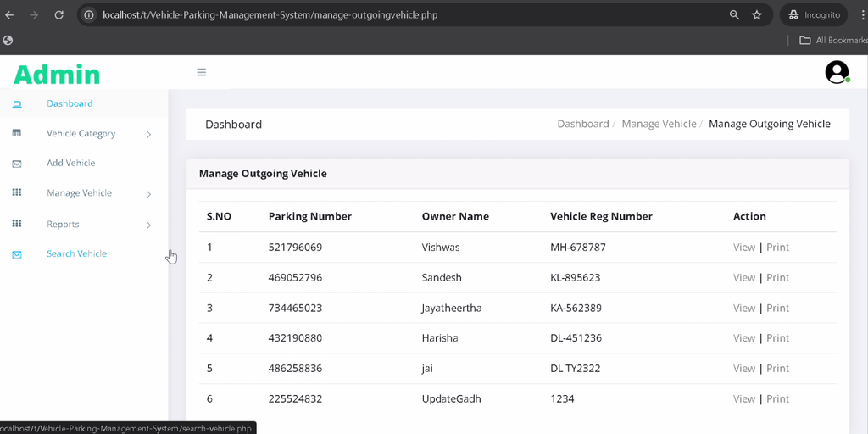Print the record for Sandesh
The image size is (868, 434).
pyautogui.click(x=778, y=277)
